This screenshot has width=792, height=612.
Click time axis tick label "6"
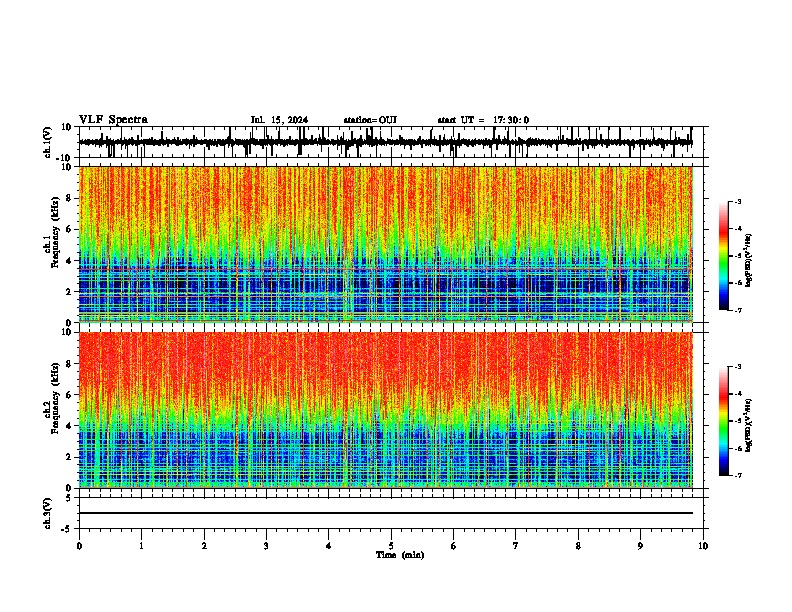[454, 546]
